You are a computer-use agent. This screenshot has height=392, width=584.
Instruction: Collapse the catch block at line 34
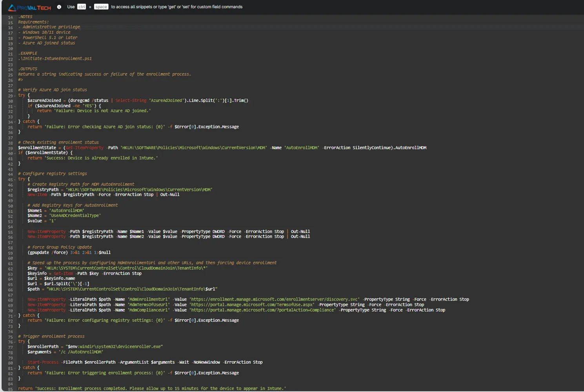15,122
